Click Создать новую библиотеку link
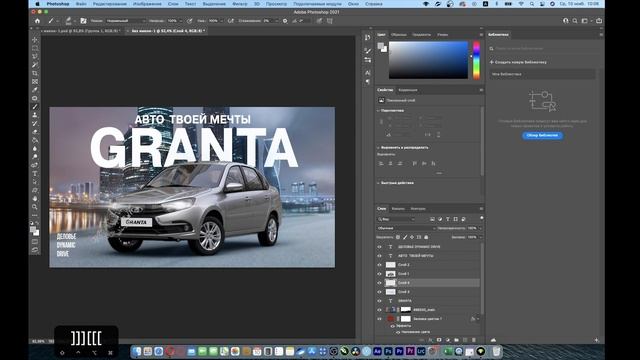Viewport: 640px width, 360px height. tap(518, 62)
